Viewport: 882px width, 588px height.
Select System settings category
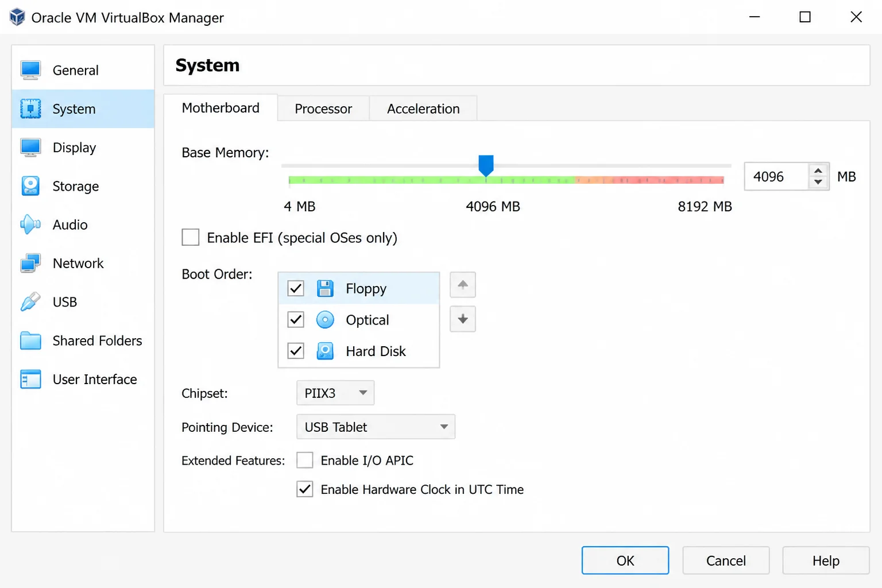[x=83, y=109]
